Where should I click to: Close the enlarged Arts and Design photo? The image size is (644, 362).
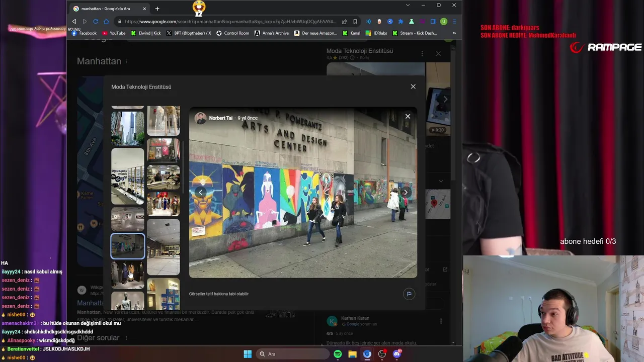click(x=408, y=117)
